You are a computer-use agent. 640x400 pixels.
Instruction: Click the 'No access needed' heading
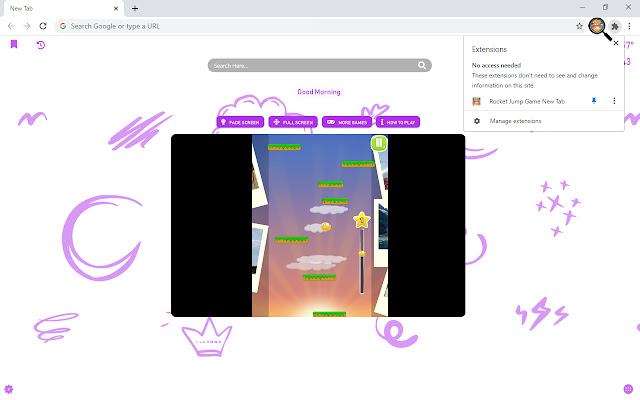496,65
